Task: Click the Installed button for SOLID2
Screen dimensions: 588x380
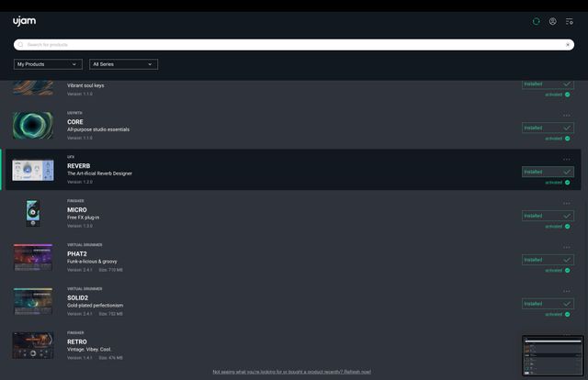Action: tap(548, 304)
